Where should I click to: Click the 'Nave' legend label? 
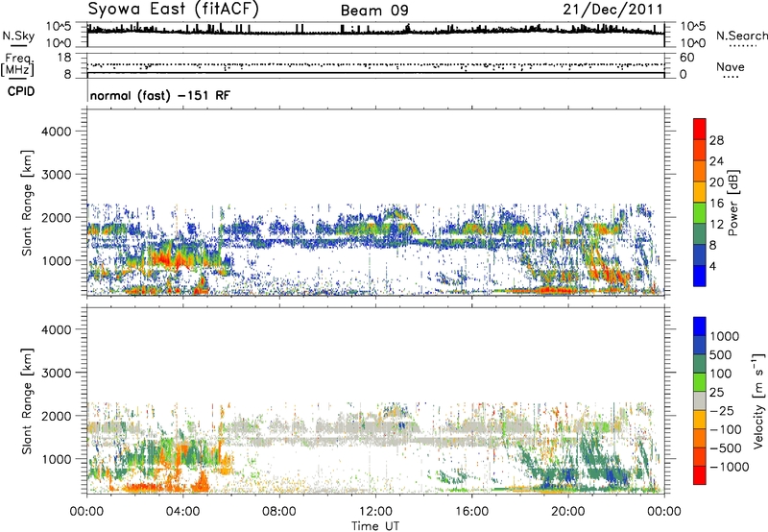coord(731,66)
